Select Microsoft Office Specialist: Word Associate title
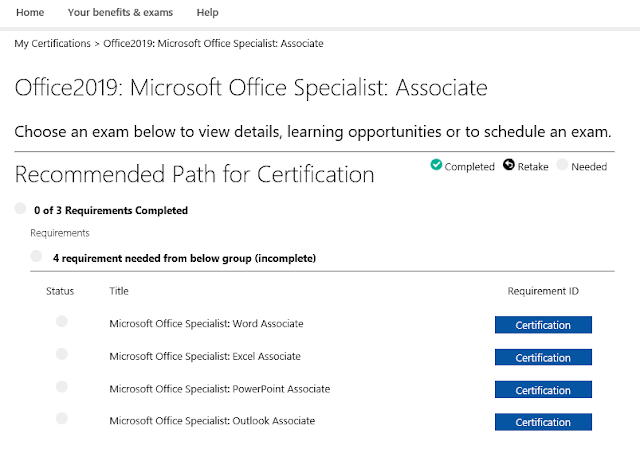Image resolution: width=640 pixels, height=461 pixels. pyautogui.click(x=206, y=324)
